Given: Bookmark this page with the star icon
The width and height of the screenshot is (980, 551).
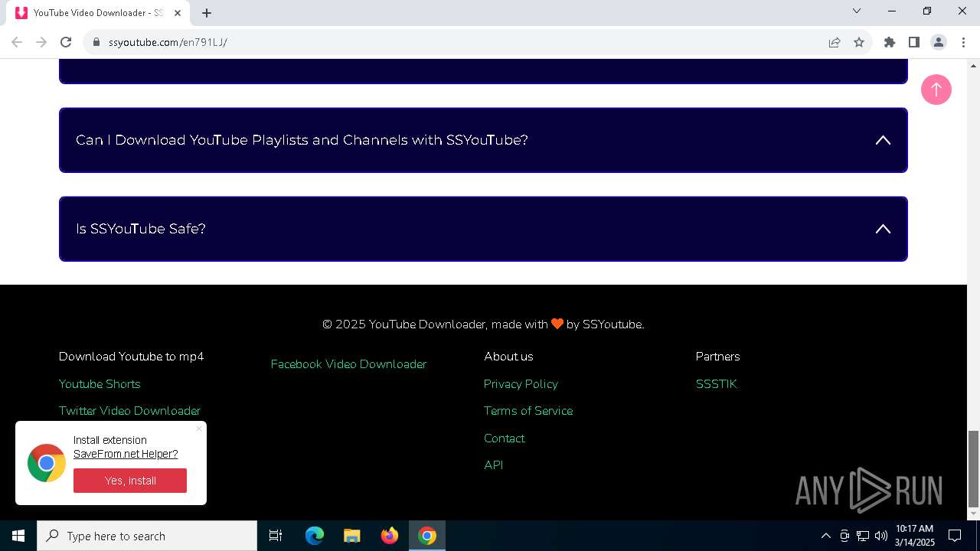Looking at the screenshot, I should click(x=859, y=42).
